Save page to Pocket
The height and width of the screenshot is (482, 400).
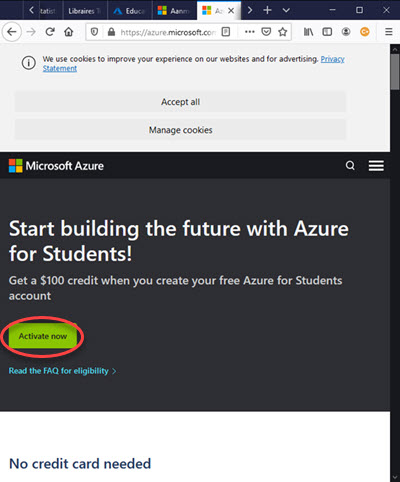pos(266,32)
